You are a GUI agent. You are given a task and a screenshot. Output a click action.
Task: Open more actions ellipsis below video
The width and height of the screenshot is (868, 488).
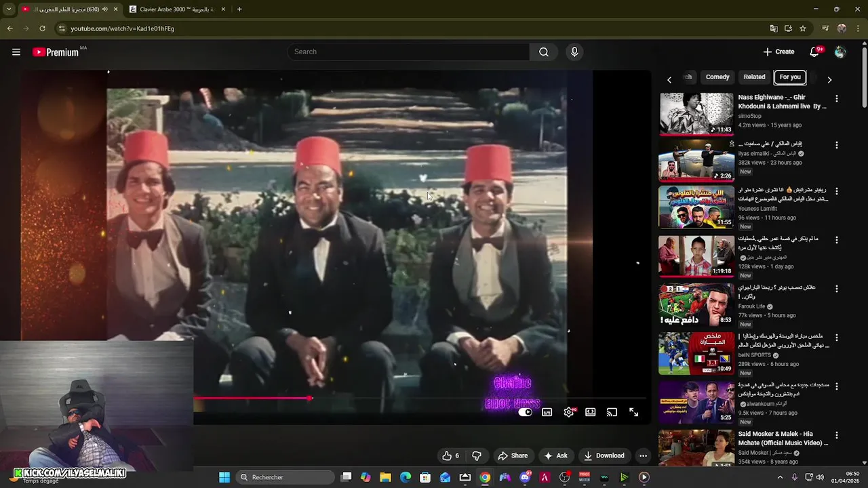click(644, 455)
